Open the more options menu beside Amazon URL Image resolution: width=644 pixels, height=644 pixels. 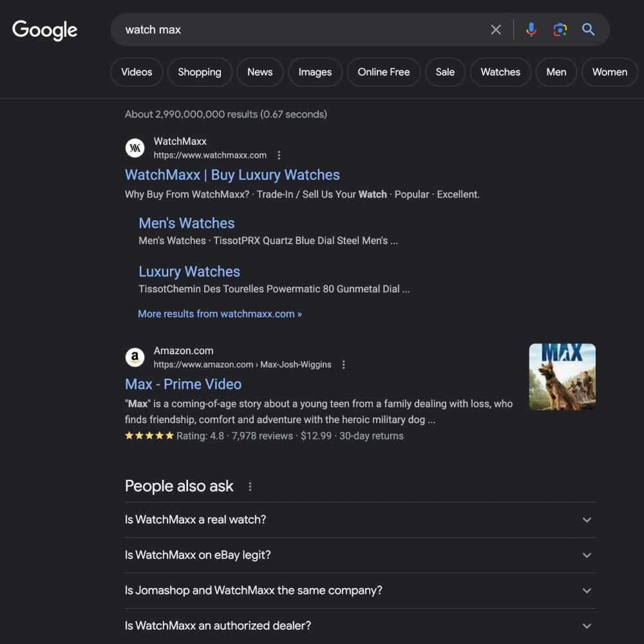pyautogui.click(x=343, y=365)
